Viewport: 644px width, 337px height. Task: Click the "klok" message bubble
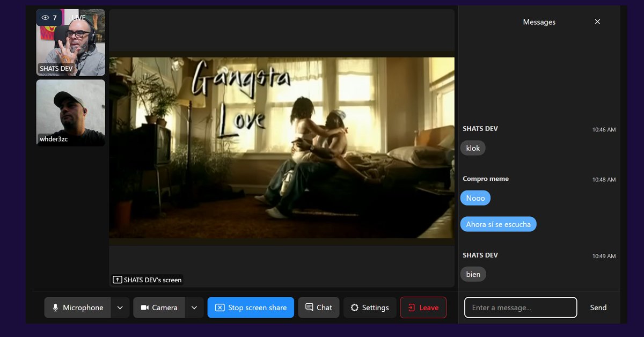point(473,148)
